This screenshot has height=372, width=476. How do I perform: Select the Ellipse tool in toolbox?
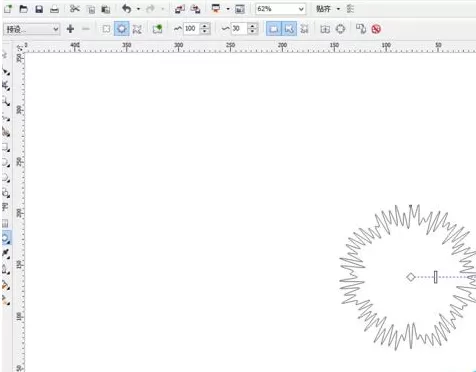click(6, 163)
